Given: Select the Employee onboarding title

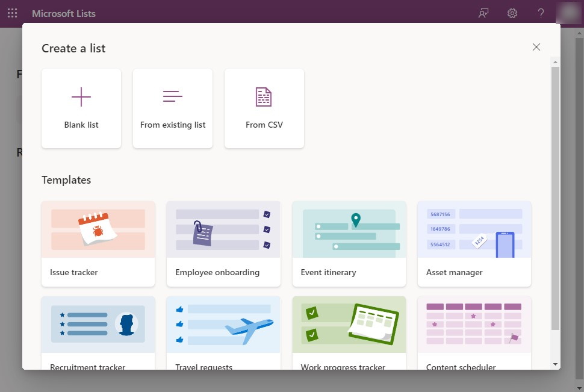Looking at the screenshot, I should point(217,272).
